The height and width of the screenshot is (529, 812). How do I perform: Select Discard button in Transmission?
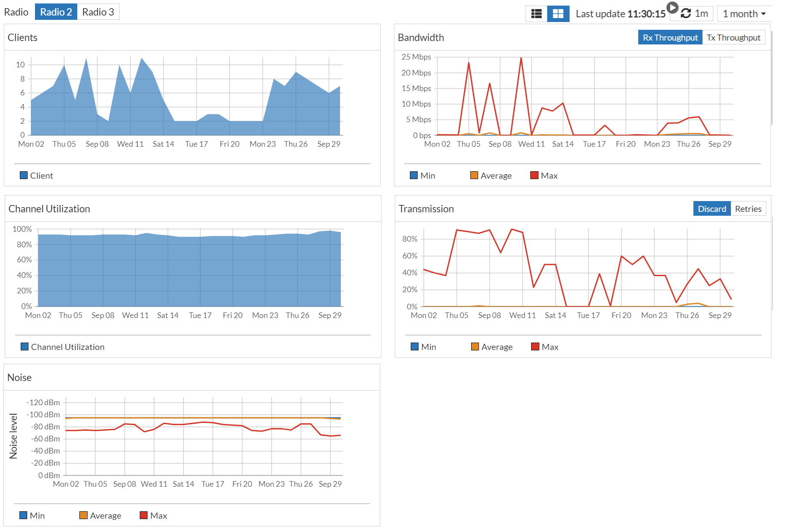pos(712,209)
